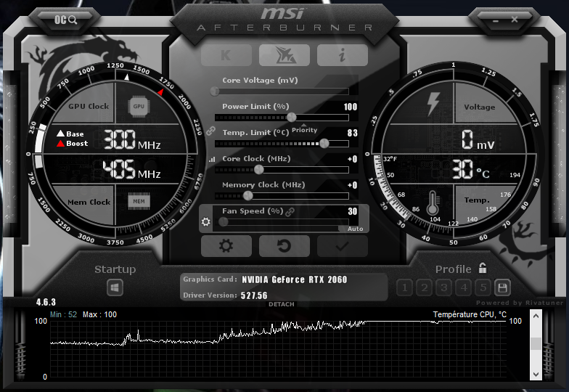Toggle the profile lock icon
This screenshot has height=392, width=569.
point(482,268)
